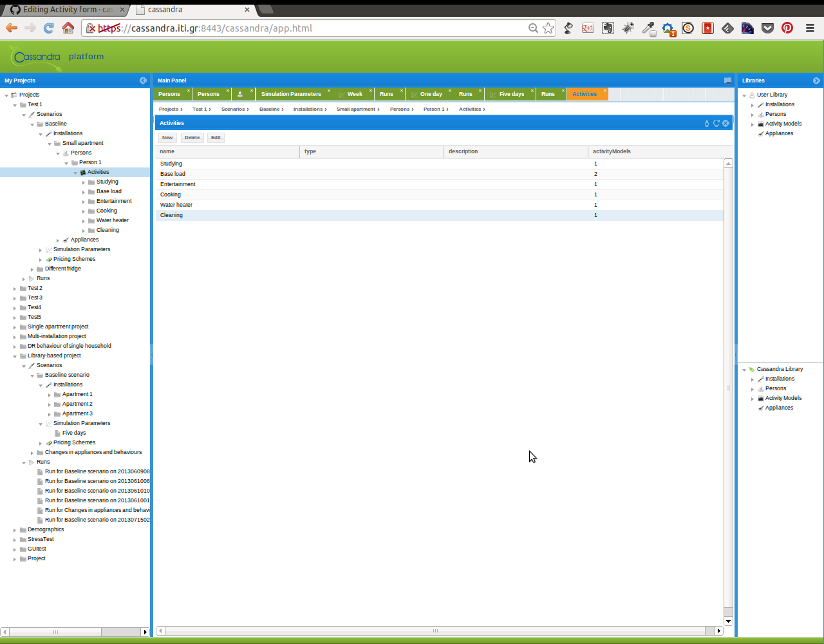Click left panel horizontal scrollbar thumb
The width and height of the screenshot is (824, 644).
tap(55, 632)
